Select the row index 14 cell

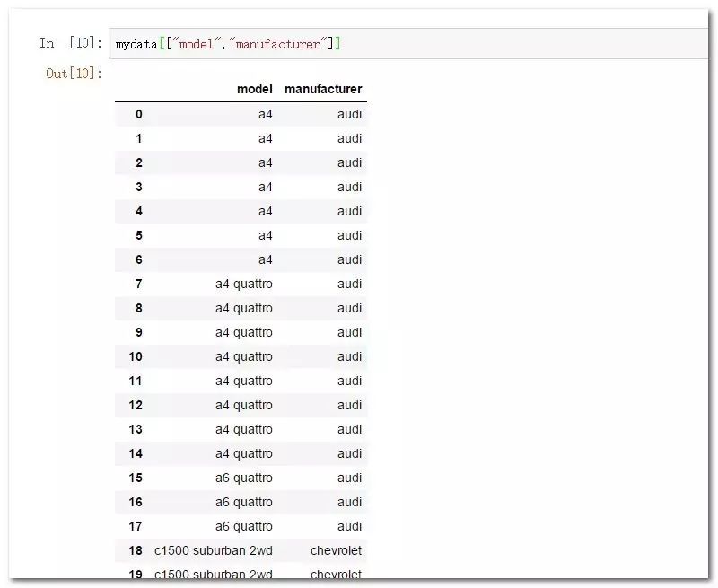(x=136, y=454)
